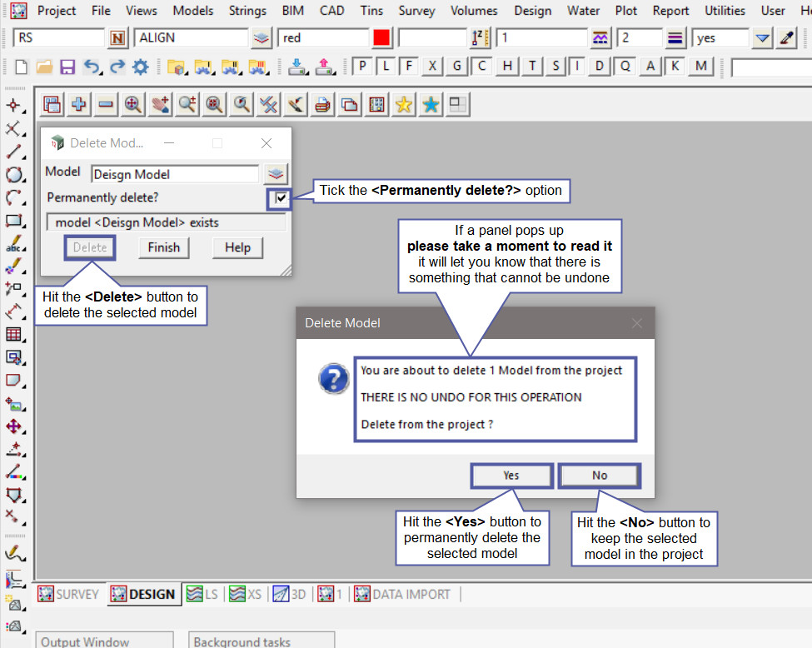The width and height of the screenshot is (812, 648).
Task: Toggle the G snap button
Action: click(457, 67)
